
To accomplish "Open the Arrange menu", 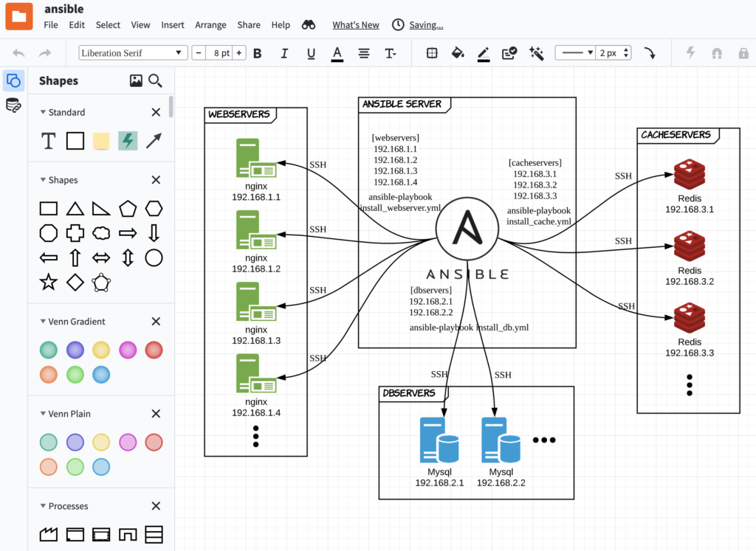I will [x=210, y=24].
